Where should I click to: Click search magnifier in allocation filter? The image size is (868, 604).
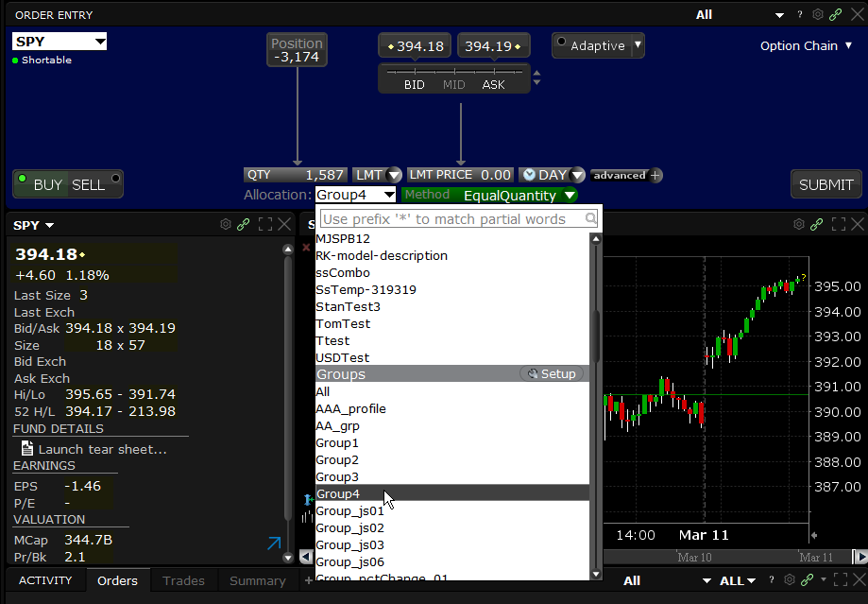click(x=590, y=219)
